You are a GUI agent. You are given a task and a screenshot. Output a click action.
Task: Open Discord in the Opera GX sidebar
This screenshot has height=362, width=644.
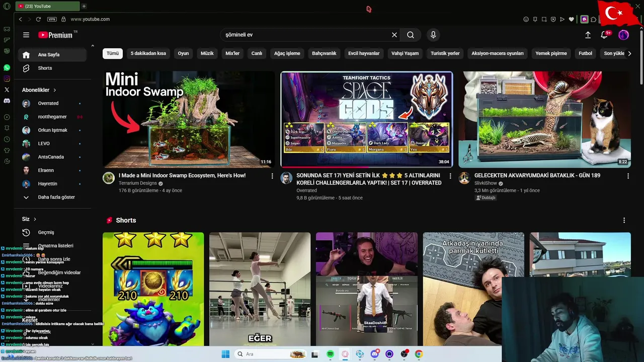tap(7, 101)
